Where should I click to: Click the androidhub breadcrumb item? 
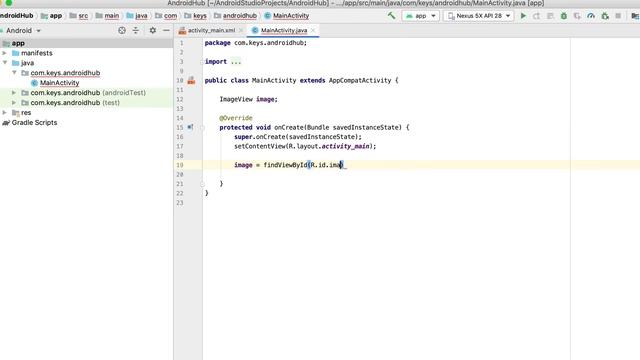coord(235,16)
